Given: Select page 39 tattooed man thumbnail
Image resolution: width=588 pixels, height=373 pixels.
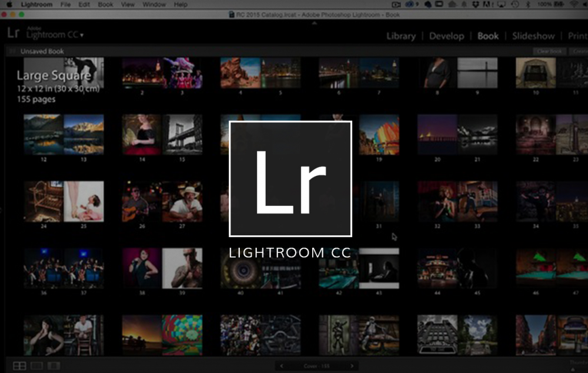Looking at the screenshot, I should pos(182,268).
